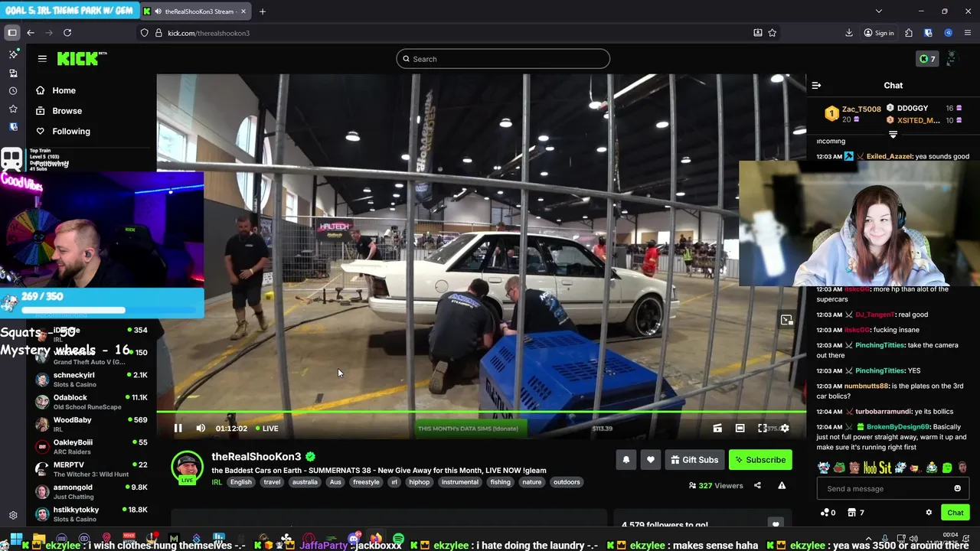Image resolution: width=980 pixels, height=551 pixels.
Task: Click BrokenByDesign69 username in chat
Action: 898,427
